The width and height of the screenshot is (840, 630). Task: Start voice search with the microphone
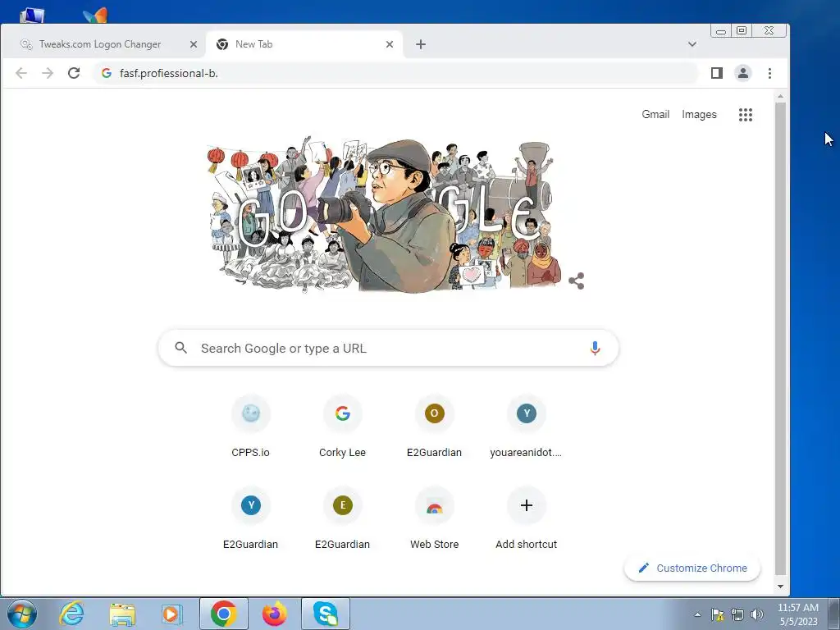point(595,348)
